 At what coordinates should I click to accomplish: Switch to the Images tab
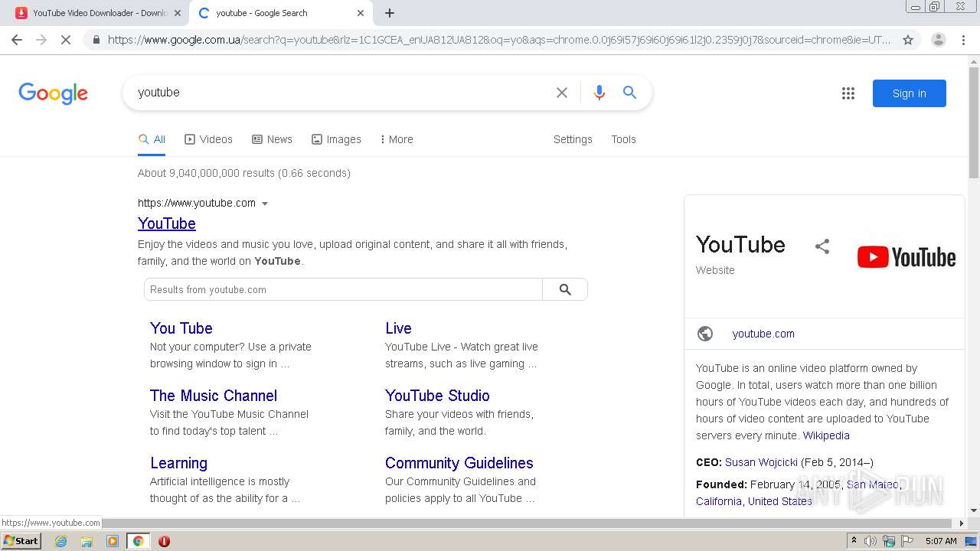click(x=336, y=139)
